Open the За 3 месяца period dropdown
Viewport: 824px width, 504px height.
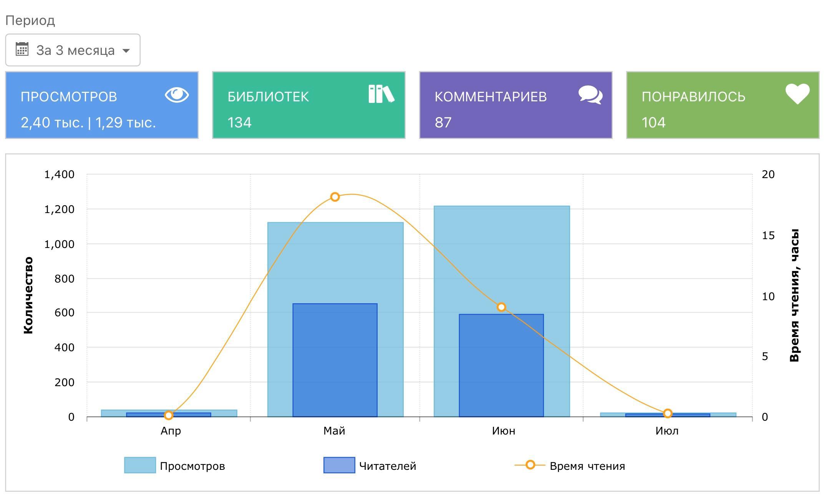click(x=75, y=50)
